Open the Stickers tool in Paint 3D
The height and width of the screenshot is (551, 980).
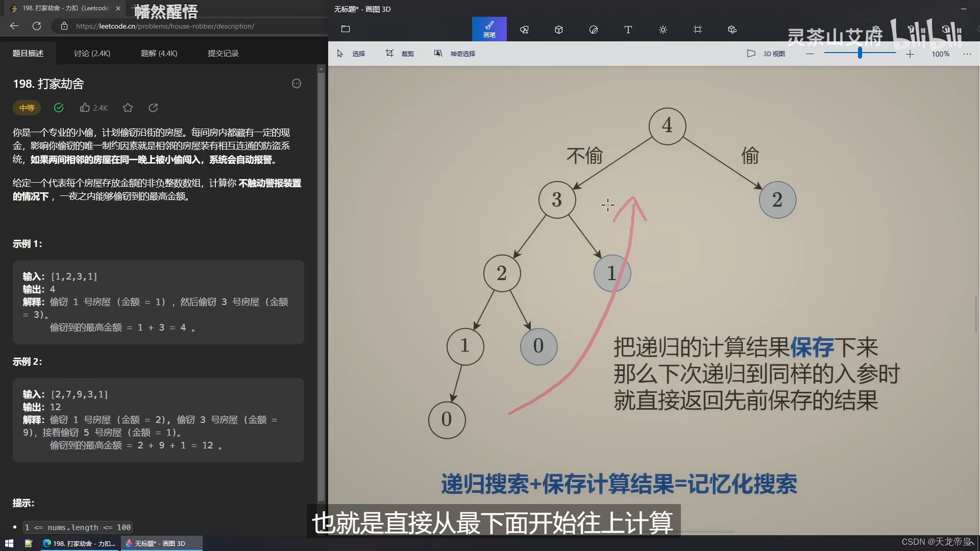[594, 30]
